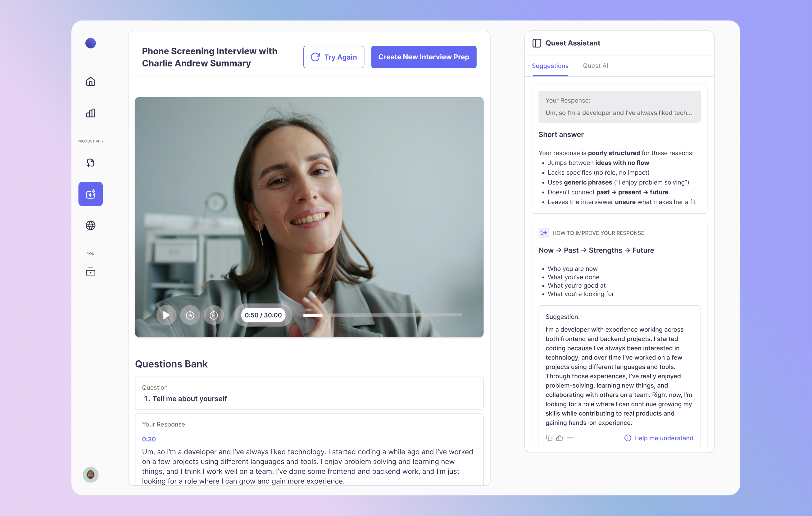Image resolution: width=812 pixels, height=516 pixels.
Task: Like the suggestion with thumbs up icon
Action: (x=560, y=438)
